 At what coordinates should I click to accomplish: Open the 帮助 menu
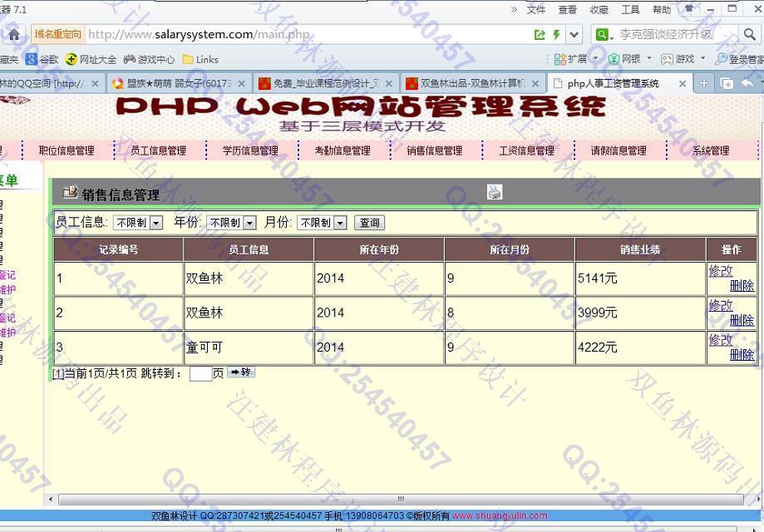(x=662, y=9)
